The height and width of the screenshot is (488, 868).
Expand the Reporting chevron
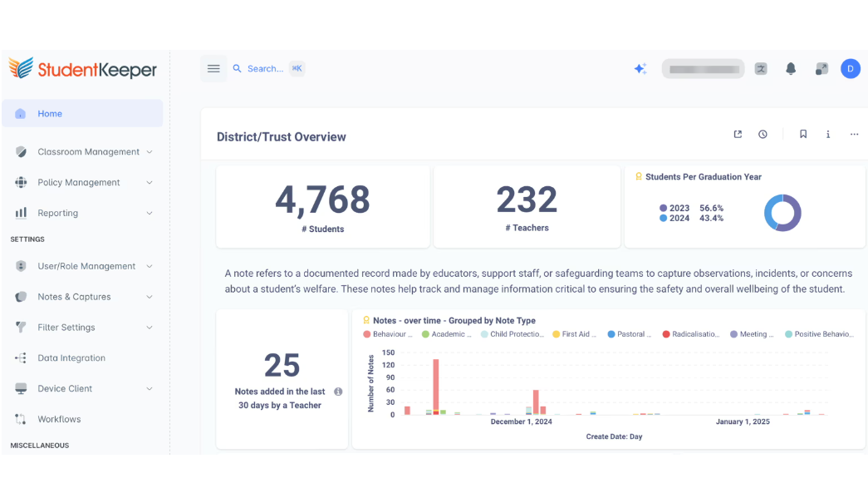[x=150, y=213]
